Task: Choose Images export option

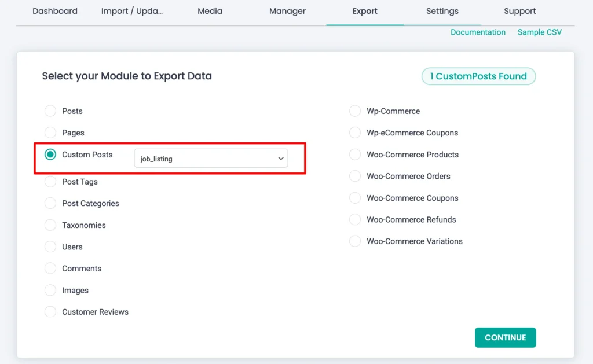Action: pos(50,291)
